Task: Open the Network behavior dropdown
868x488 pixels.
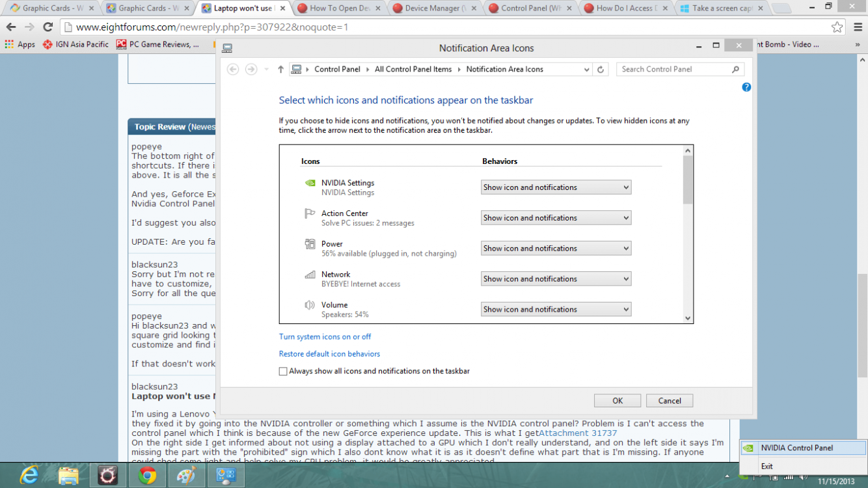Action: (x=556, y=279)
